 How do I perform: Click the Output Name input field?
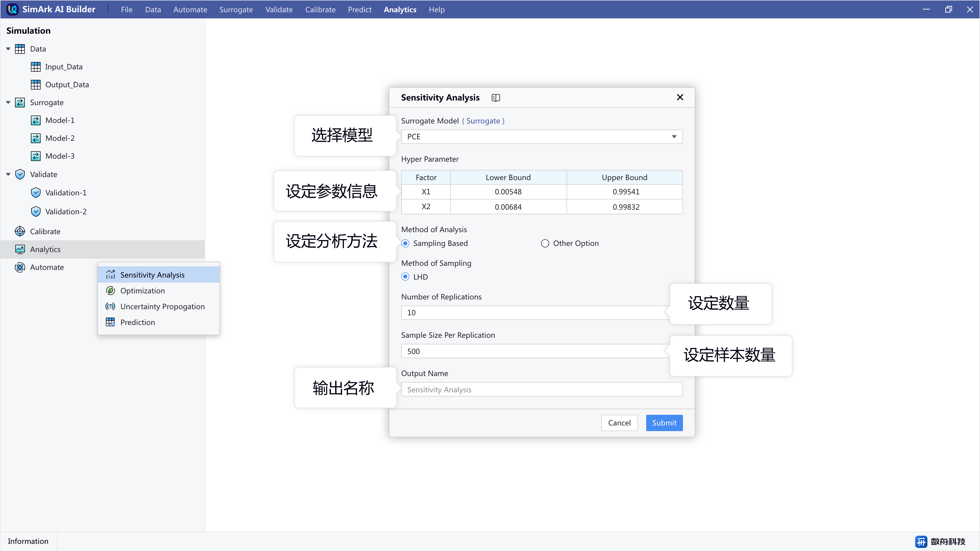pyautogui.click(x=542, y=389)
